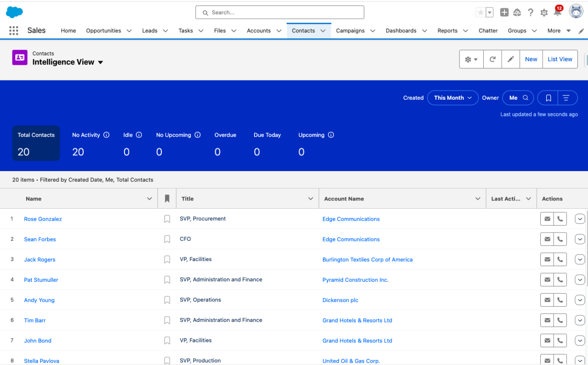Click the filter lines icon in banner
Viewport: 588px width, 365px height.
pos(566,98)
